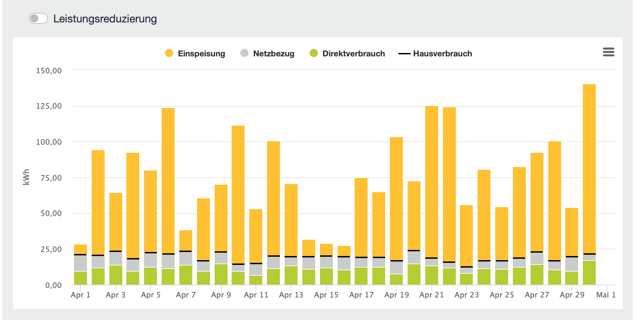The height and width of the screenshot is (326, 644).
Task: Click the green Direktverbrauch legend dot
Action: [314, 53]
